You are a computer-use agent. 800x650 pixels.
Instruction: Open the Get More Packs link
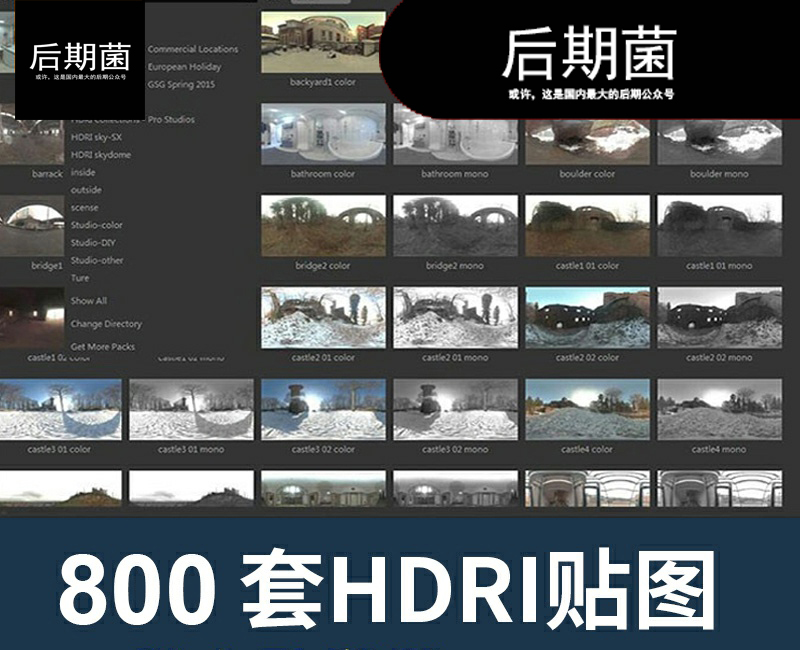point(103,347)
